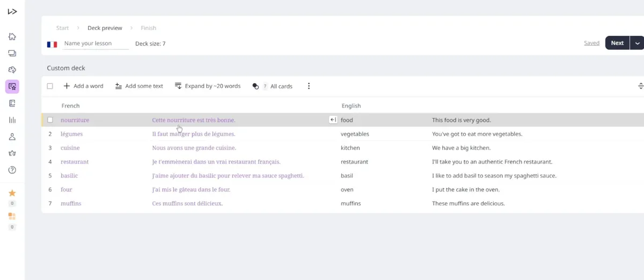This screenshot has height=280, width=644.
Task: Open the three-dot more options menu
Action: point(309,86)
